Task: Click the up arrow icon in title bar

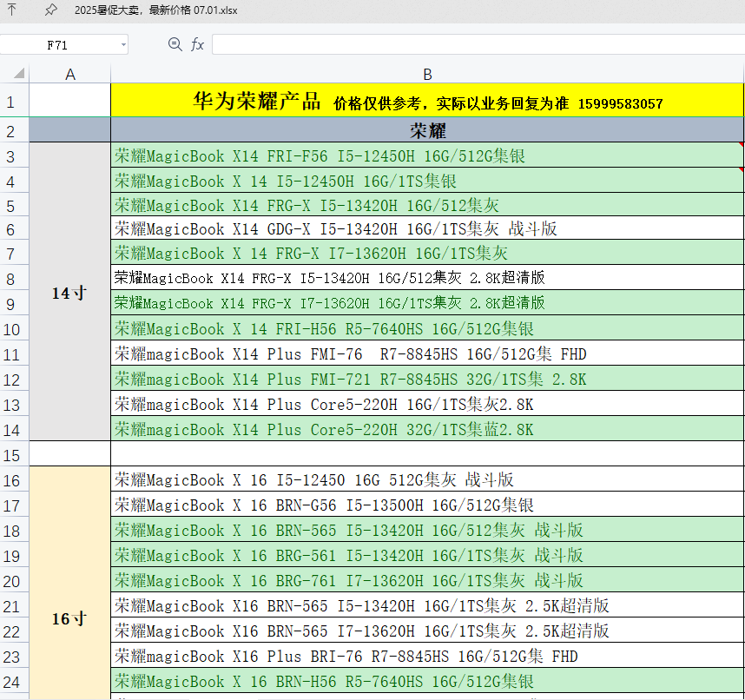Action: pos(12,10)
